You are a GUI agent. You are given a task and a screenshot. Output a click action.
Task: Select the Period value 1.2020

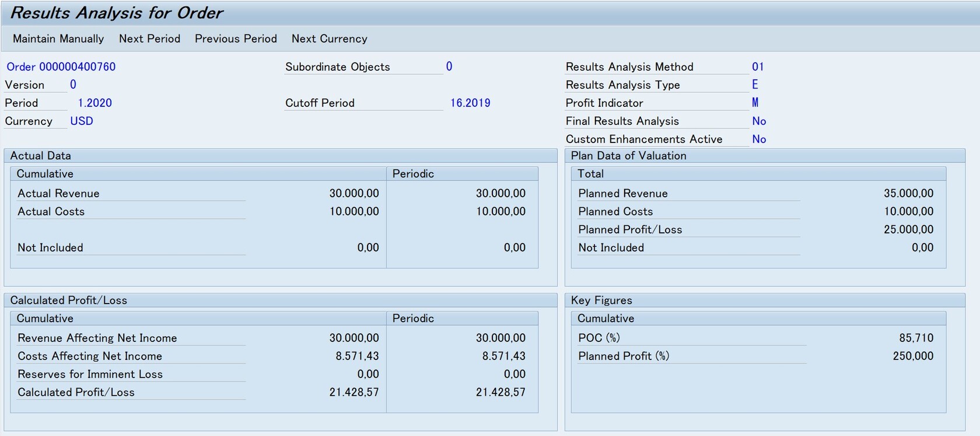(x=94, y=103)
